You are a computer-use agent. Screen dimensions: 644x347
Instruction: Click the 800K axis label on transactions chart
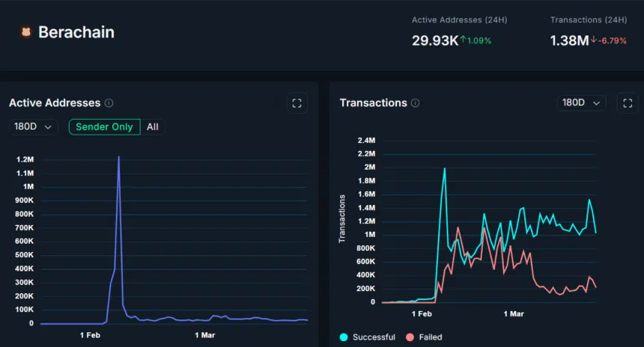[x=365, y=248]
